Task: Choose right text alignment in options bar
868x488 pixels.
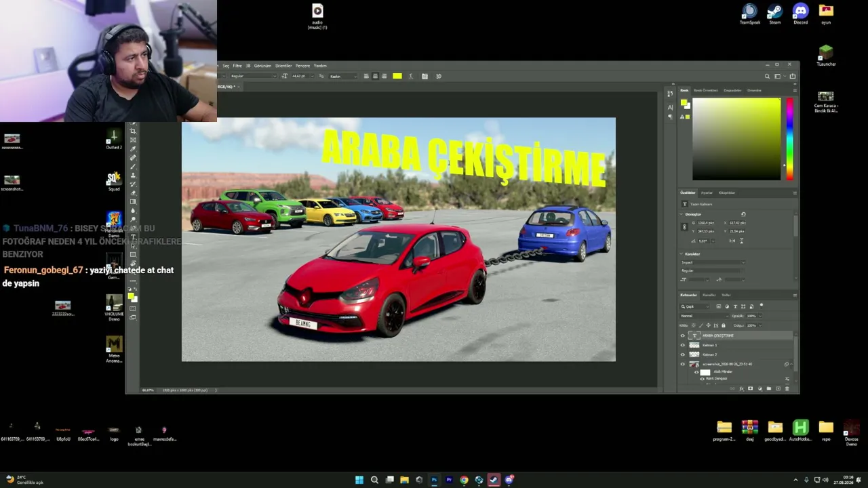Action: pyautogui.click(x=384, y=76)
